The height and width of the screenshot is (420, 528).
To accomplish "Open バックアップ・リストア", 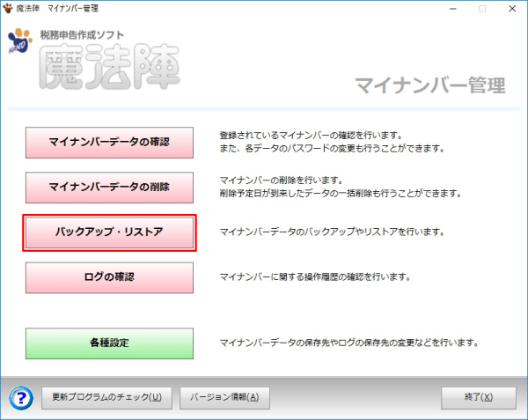I will [x=109, y=232].
